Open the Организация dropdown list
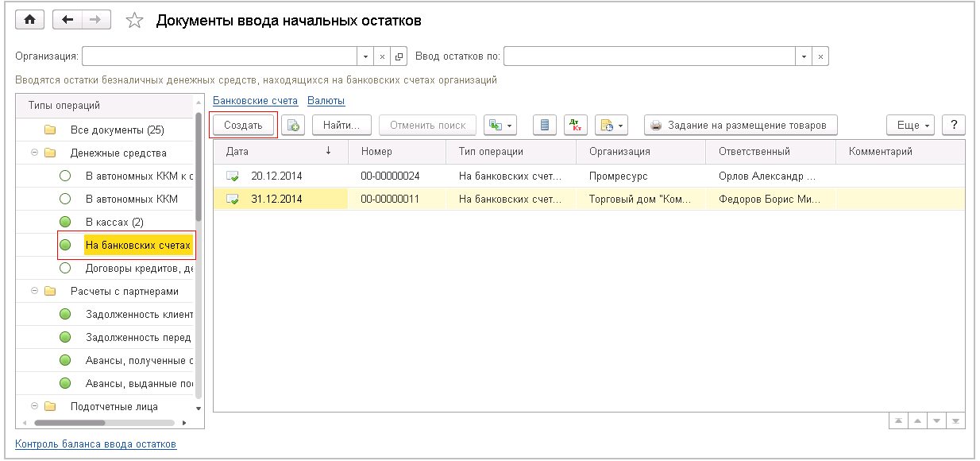 click(x=365, y=56)
